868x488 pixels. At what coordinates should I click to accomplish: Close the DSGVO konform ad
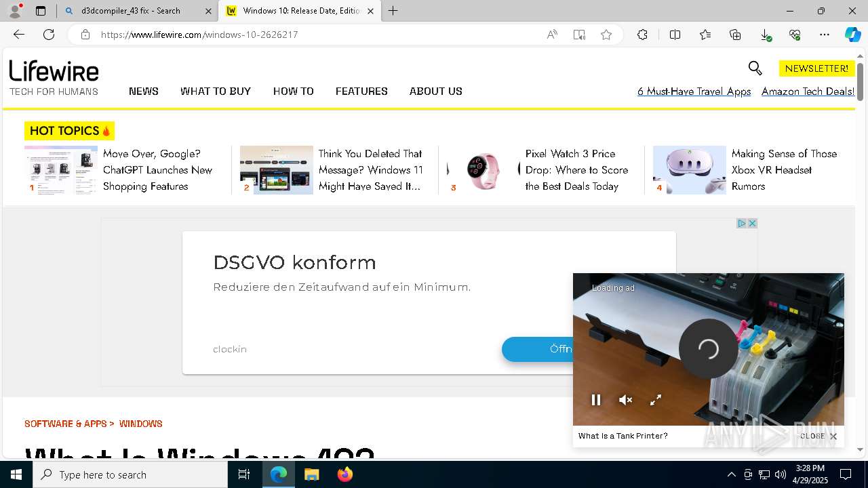point(752,223)
